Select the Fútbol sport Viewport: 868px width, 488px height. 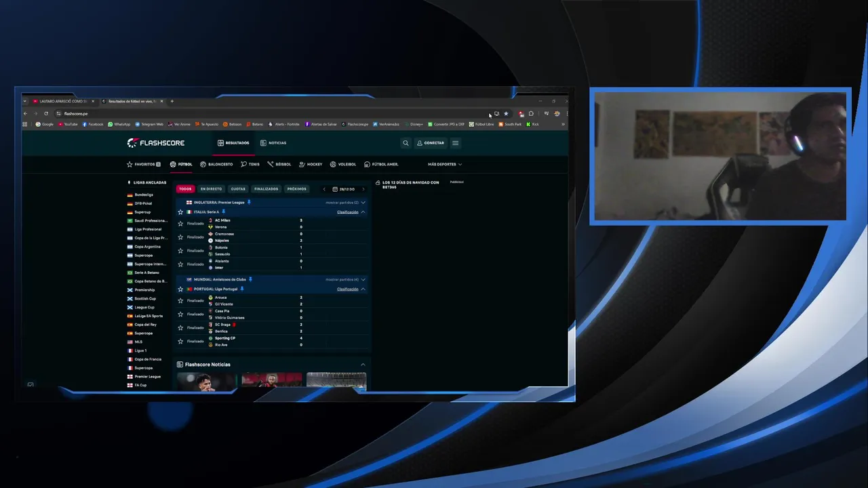pyautogui.click(x=181, y=164)
